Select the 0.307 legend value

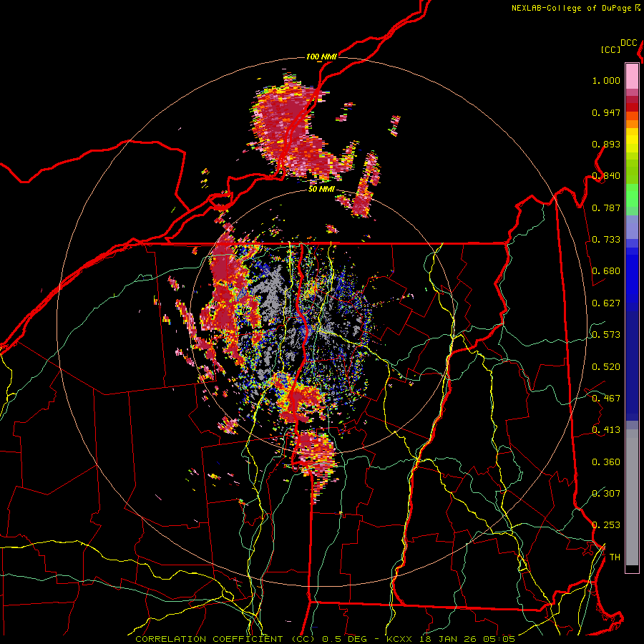(606, 494)
